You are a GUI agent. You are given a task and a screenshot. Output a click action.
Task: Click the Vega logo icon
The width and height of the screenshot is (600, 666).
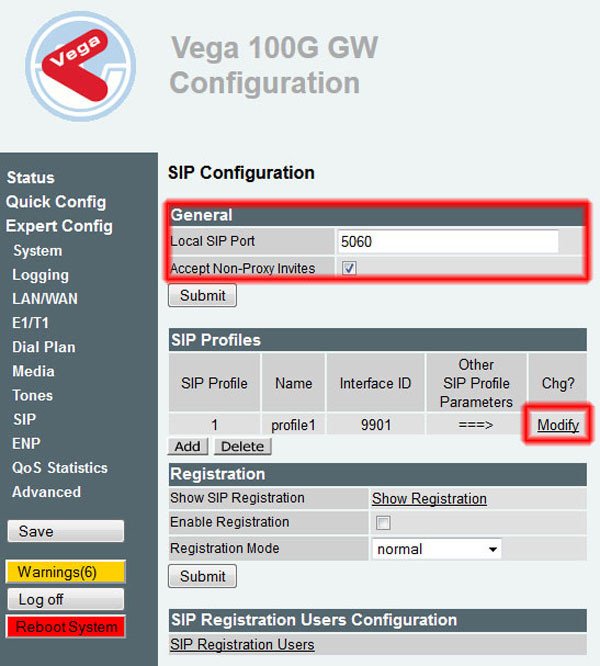81,66
